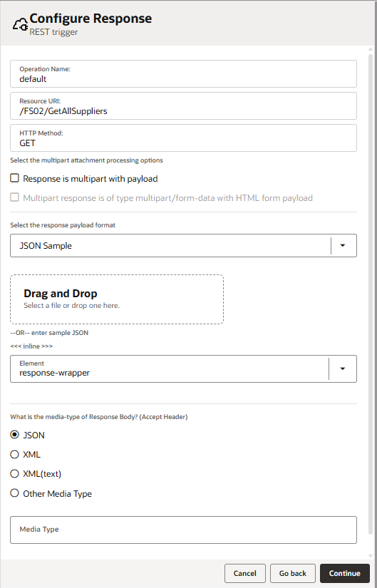Click the Resource URI field
This screenshot has height=588, width=377.
point(183,106)
